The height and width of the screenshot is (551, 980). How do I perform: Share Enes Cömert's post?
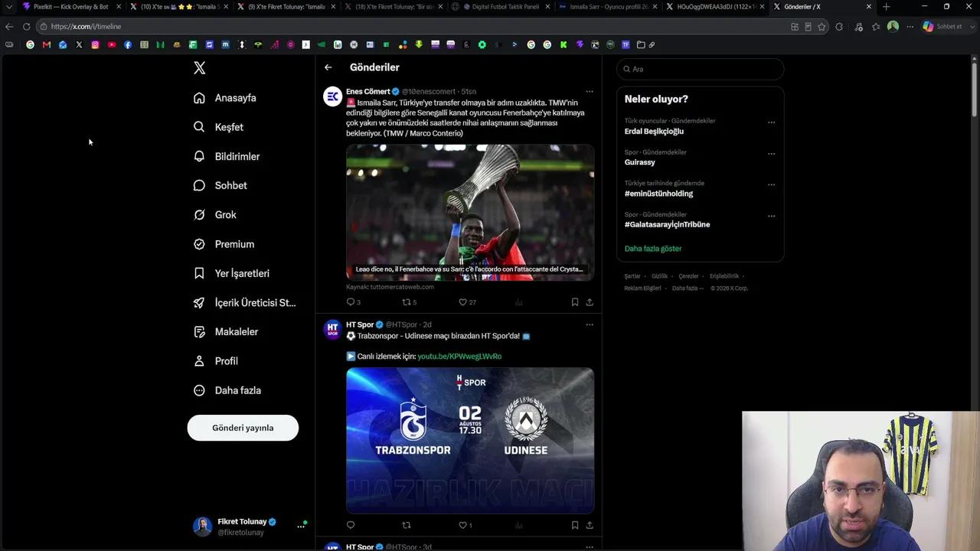pos(590,302)
